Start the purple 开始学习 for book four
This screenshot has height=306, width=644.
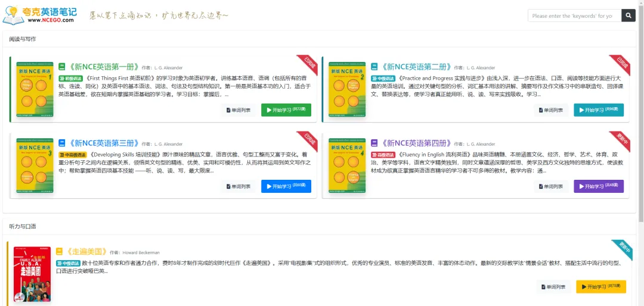(x=599, y=186)
